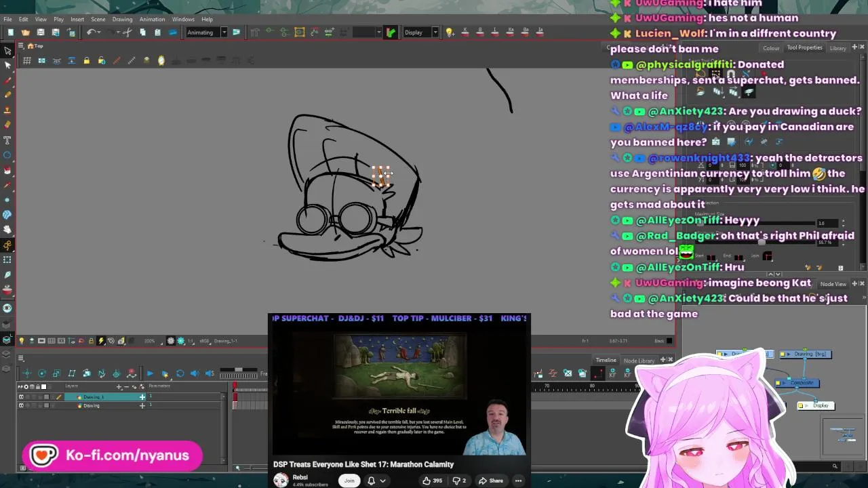Click the Display node in Node View
Image resolution: width=868 pixels, height=488 pixels.
coord(816,405)
